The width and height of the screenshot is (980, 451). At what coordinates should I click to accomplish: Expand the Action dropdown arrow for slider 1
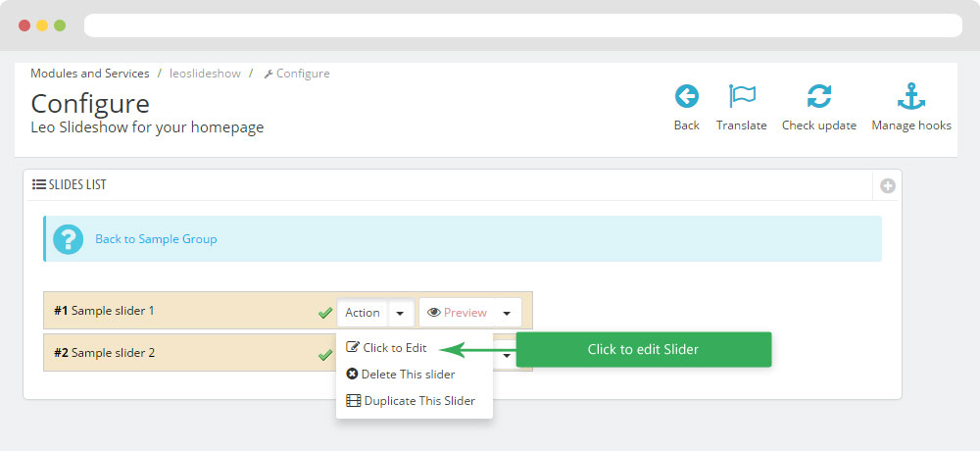click(401, 313)
